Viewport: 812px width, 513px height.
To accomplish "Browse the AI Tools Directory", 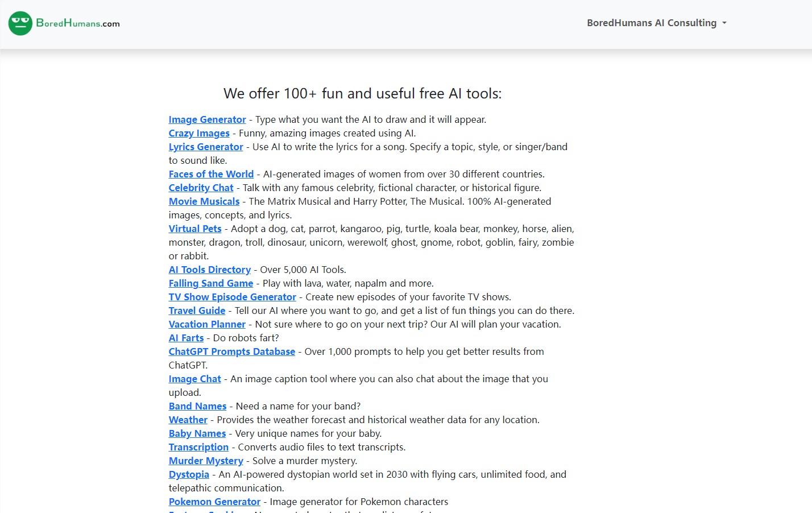I will tap(210, 270).
